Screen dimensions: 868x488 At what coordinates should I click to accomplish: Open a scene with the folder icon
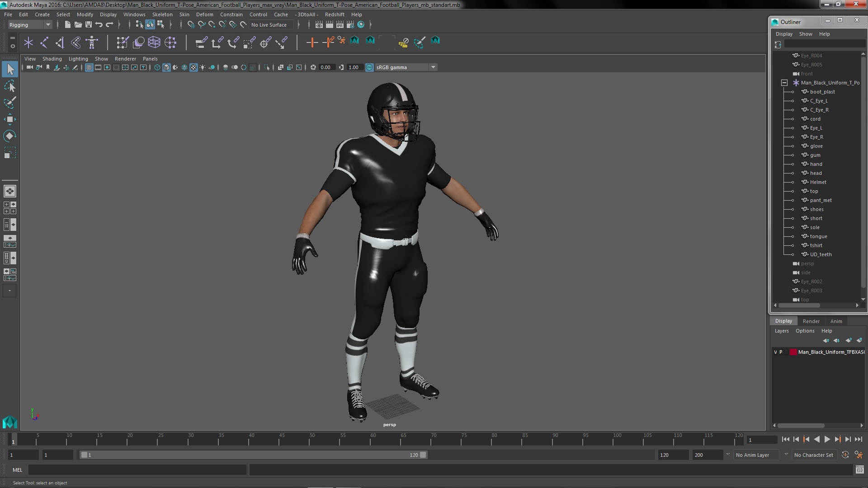pos(78,24)
